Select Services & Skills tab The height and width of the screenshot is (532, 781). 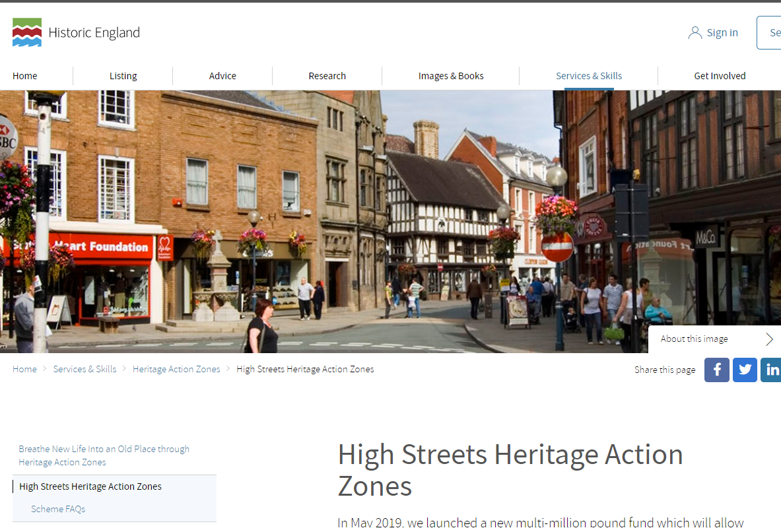tap(589, 76)
